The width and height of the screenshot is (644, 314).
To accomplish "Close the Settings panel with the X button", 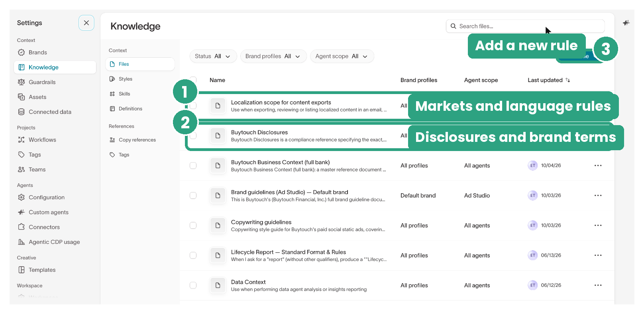I will (86, 23).
